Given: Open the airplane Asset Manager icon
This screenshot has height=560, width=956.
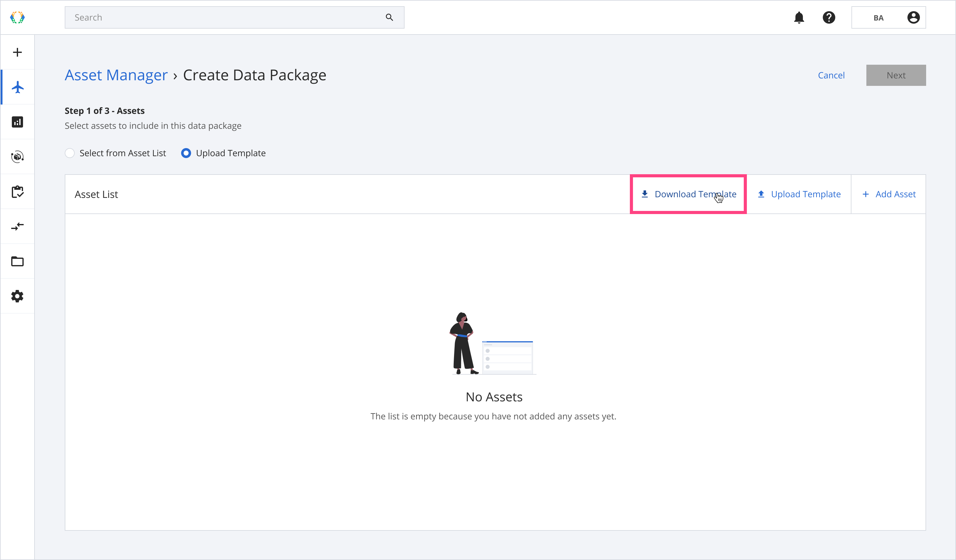Looking at the screenshot, I should 17,87.
